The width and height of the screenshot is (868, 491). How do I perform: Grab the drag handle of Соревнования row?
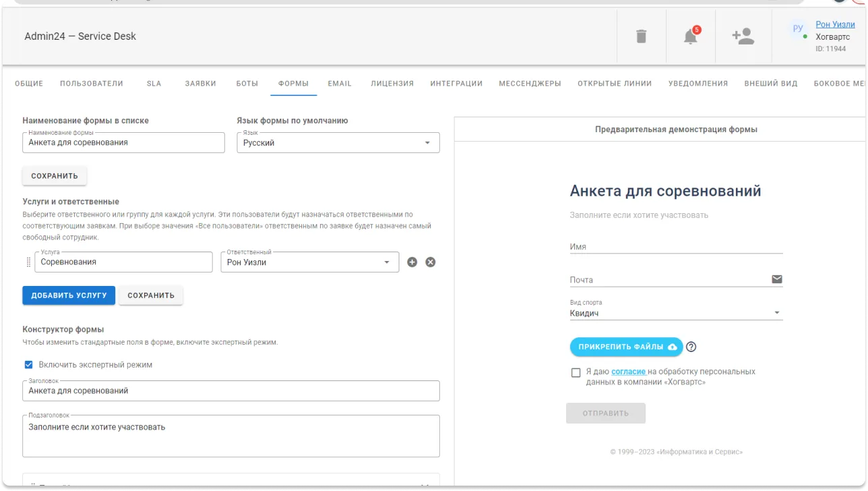(28, 262)
